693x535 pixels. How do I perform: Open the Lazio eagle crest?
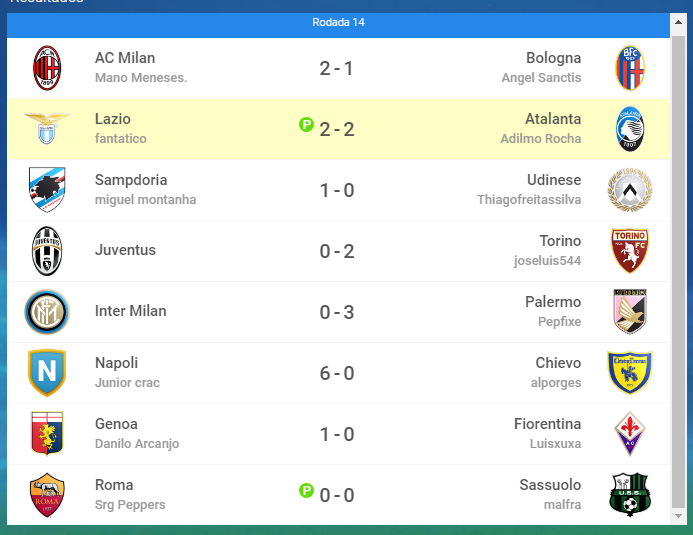pyautogui.click(x=47, y=129)
